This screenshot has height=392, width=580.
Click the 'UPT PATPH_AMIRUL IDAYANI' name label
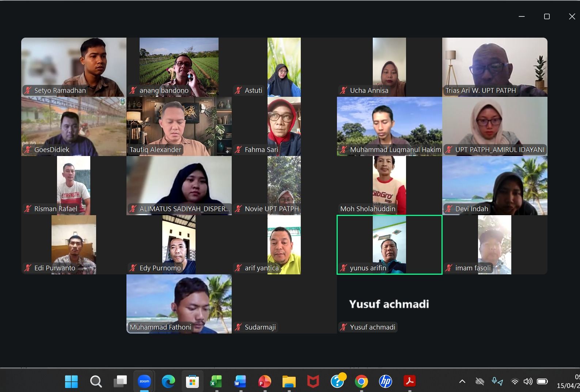[x=500, y=149]
